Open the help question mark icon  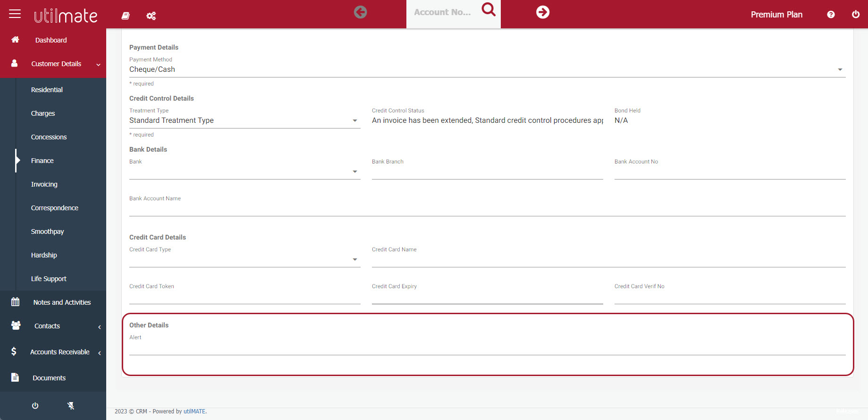[x=831, y=15]
